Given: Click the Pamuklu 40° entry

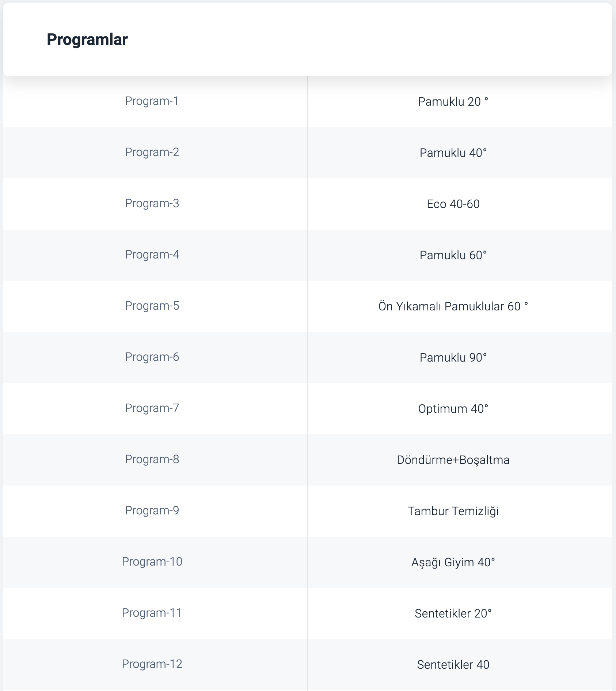Looking at the screenshot, I should tap(453, 153).
